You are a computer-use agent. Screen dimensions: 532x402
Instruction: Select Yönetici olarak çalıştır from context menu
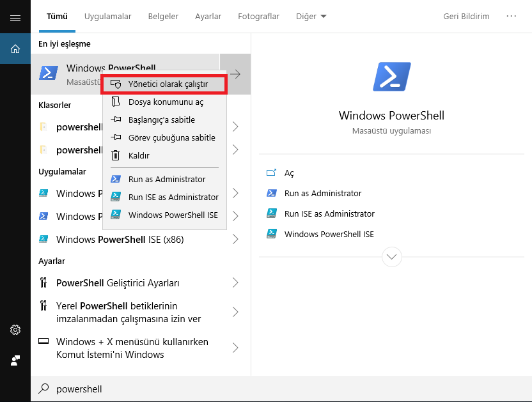168,84
